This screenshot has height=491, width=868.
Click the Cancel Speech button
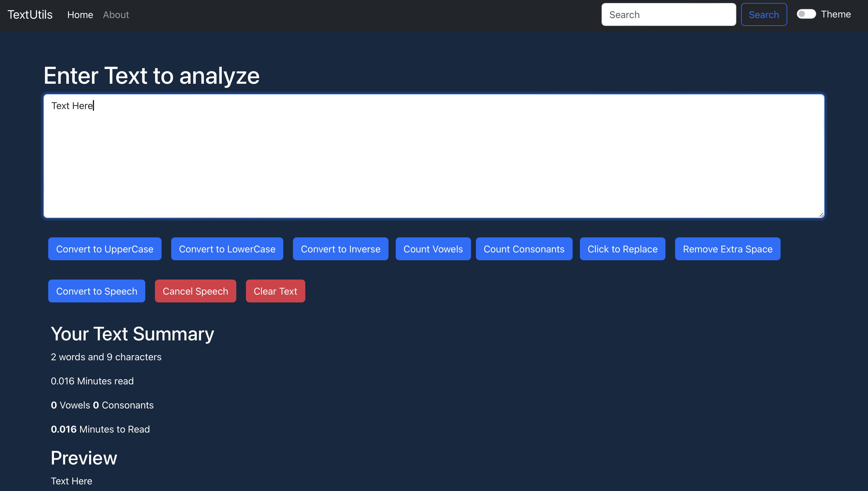[x=196, y=291]
